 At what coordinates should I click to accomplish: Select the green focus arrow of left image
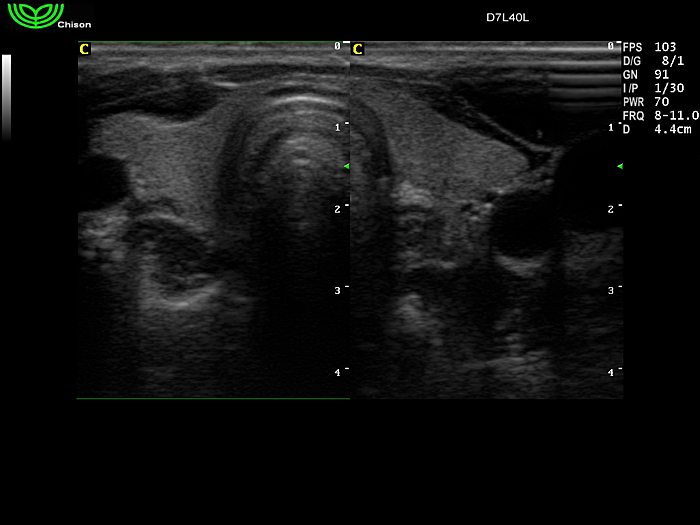coord(346,166)
